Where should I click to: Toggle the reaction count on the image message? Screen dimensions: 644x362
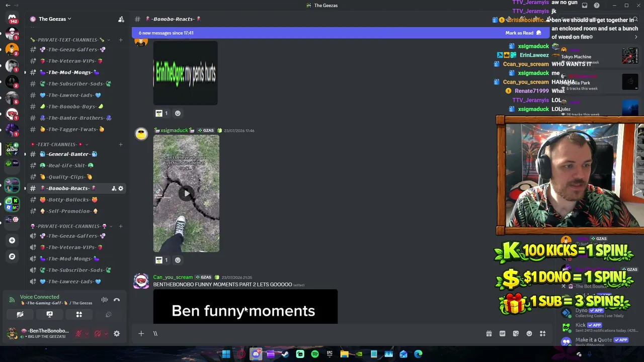[x=162, y=114]
